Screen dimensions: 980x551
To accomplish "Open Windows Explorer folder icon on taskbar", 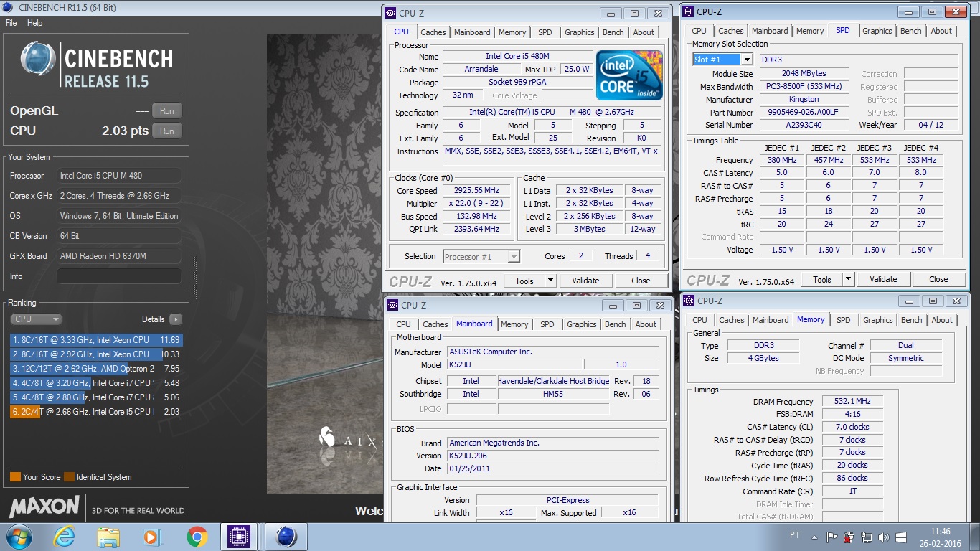I will 108,537.
